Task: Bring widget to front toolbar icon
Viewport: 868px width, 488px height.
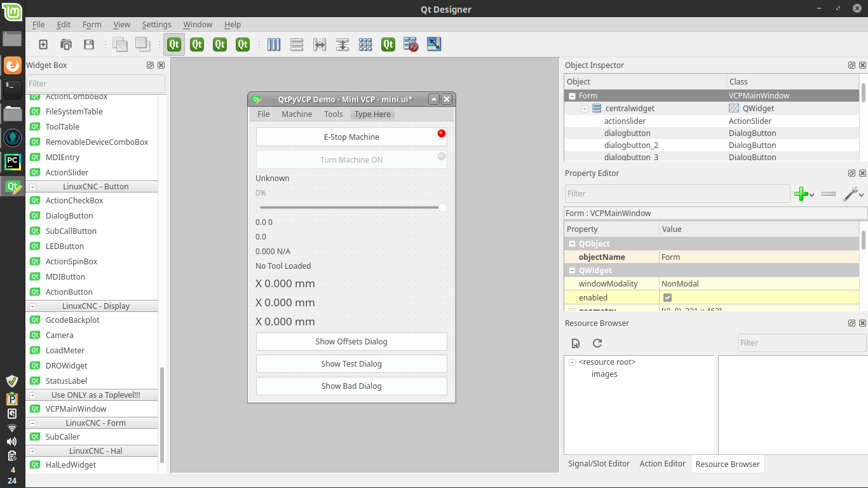Action: click(x=142, y=44)
